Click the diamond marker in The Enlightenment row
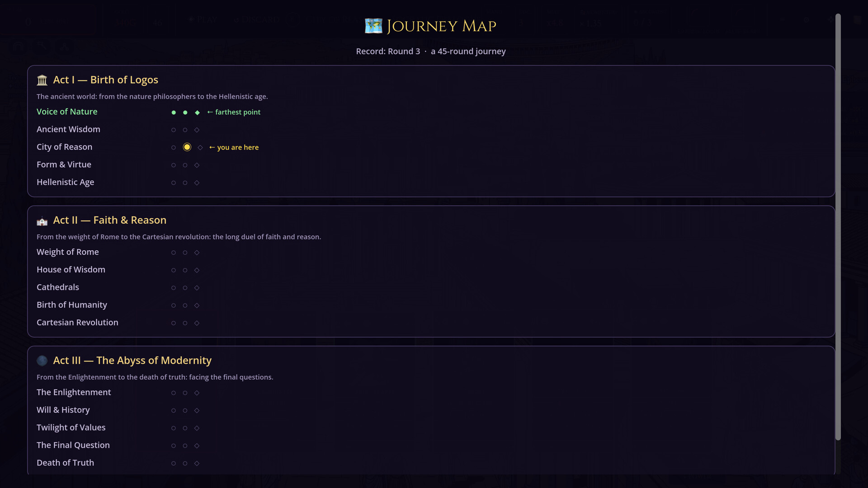 pos(197,393)
